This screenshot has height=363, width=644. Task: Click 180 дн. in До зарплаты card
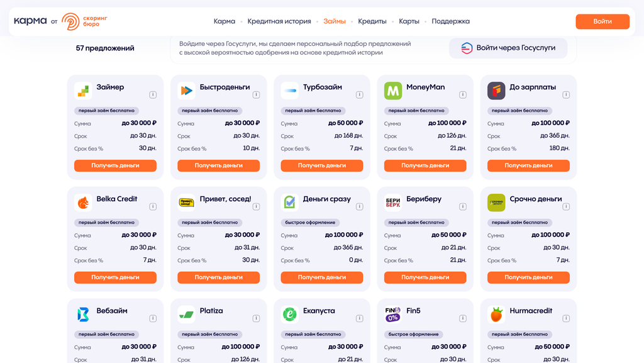559,148
